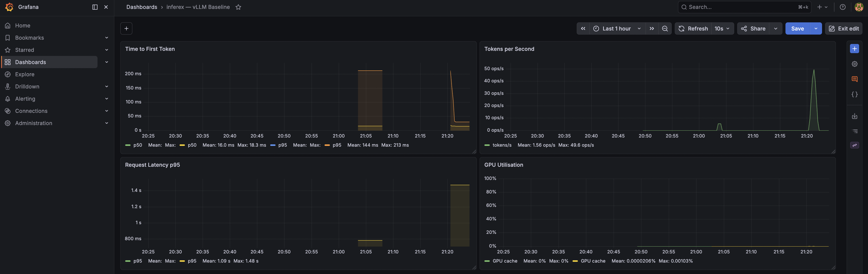Click the Dashboards breadcrumb link
The height and width of the screenshot is (274, 868).
tap(141, 7)
